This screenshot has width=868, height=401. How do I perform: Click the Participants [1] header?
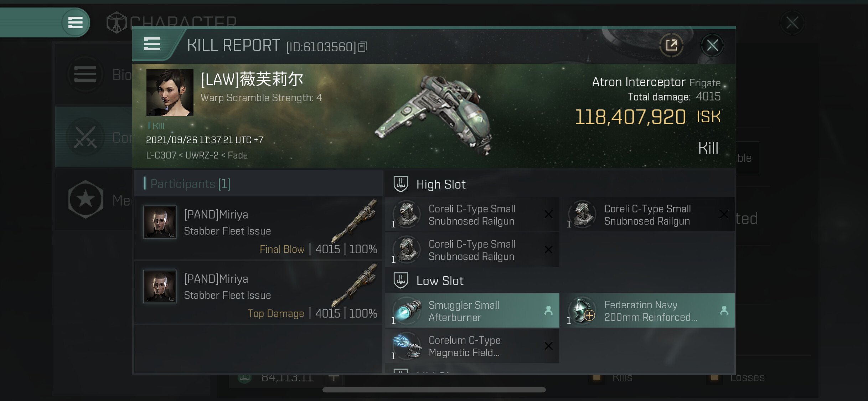click(x=190, y=184)
